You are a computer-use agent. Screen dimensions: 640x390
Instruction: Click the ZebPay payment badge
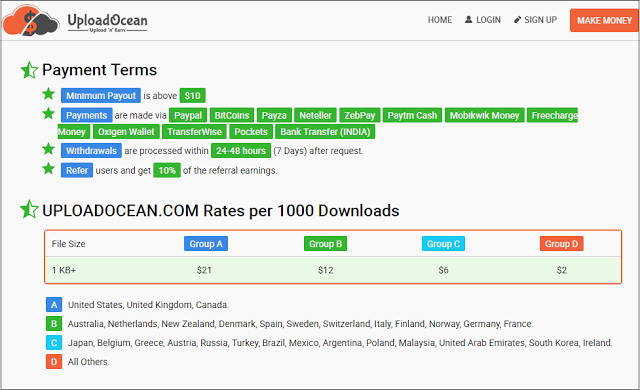coord(360,115)
